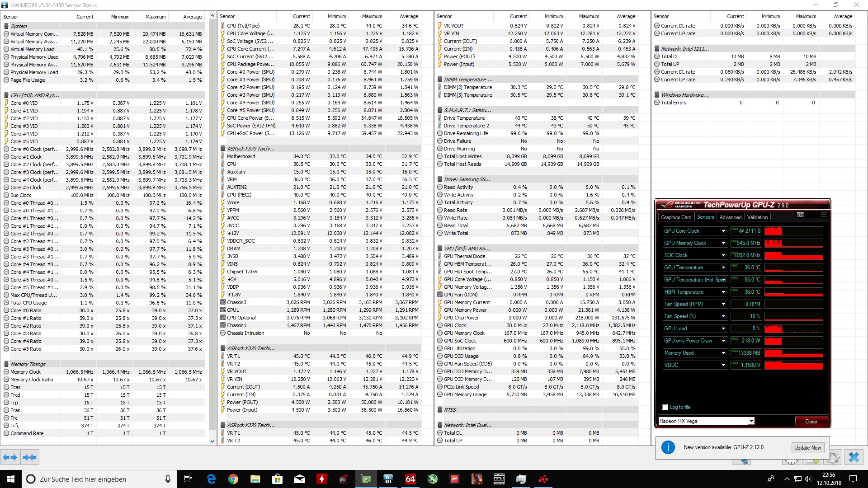Click the HWiNFO expand-columns double arrow button
Image resolution: width=868 pixels, height=488 pixels.
point(10,457)
